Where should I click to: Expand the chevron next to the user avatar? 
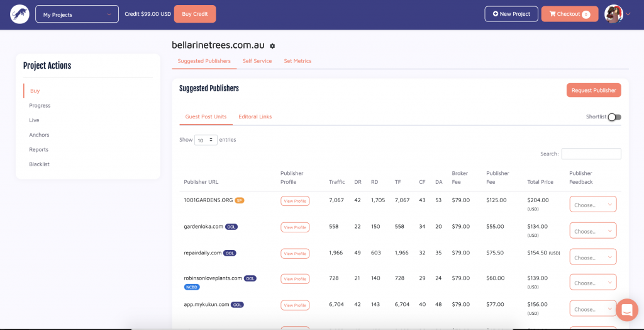pos(628,14)
